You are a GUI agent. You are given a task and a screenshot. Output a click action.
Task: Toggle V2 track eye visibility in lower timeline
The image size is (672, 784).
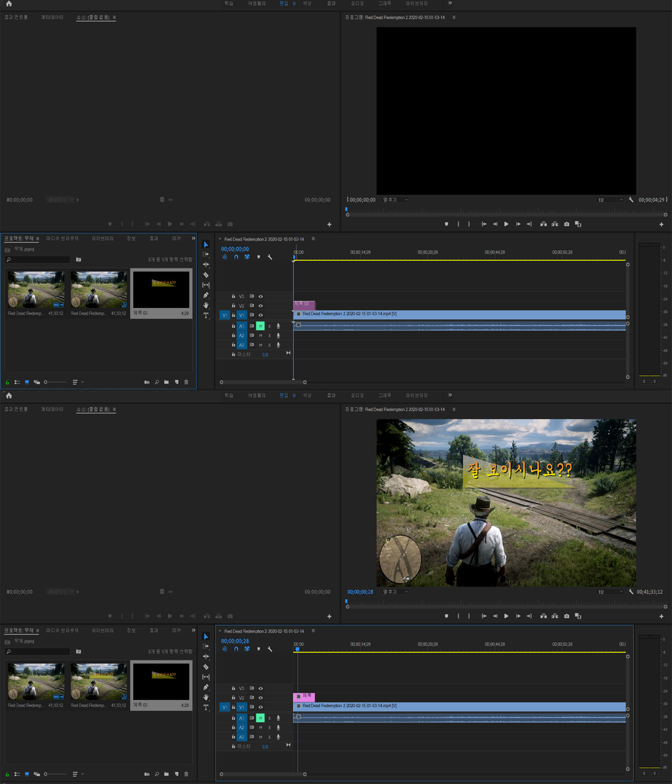pos(260,698)
